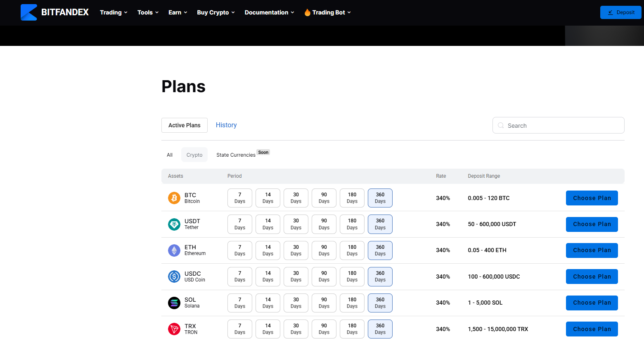
Task: Select 90 Days period for TRX
Action: click(x=324, y=329)
